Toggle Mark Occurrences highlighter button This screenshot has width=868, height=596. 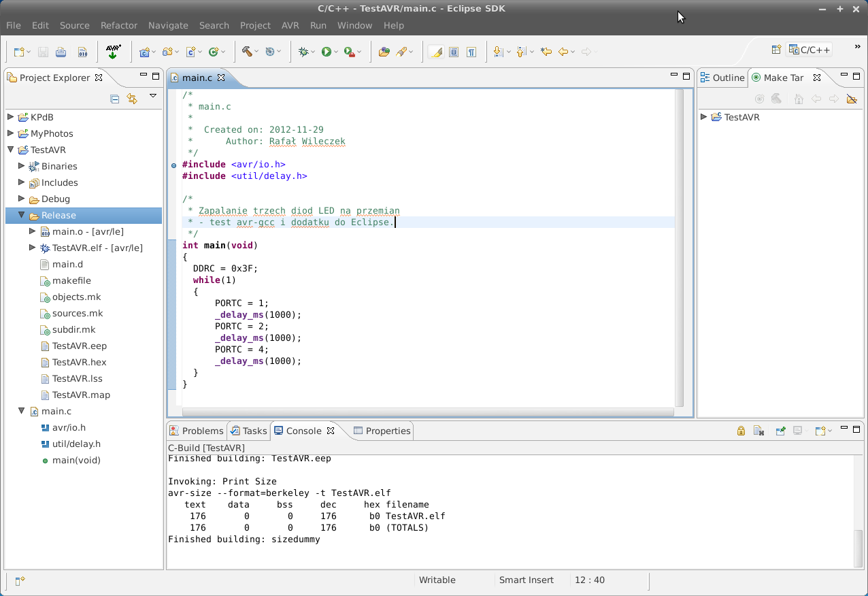(x=436, y=52)
